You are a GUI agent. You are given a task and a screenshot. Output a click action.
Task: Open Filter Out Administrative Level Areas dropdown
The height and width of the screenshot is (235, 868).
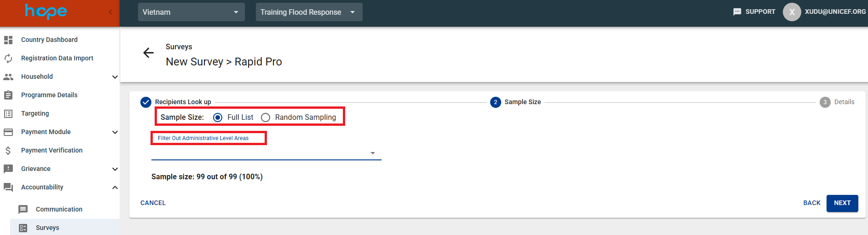pos(266,153)
